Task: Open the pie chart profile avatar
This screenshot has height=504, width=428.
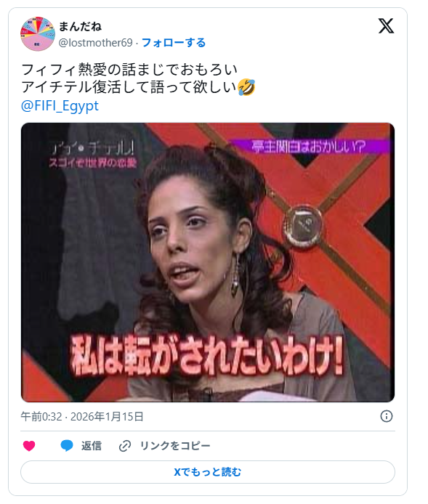Action: click(38, 34)
